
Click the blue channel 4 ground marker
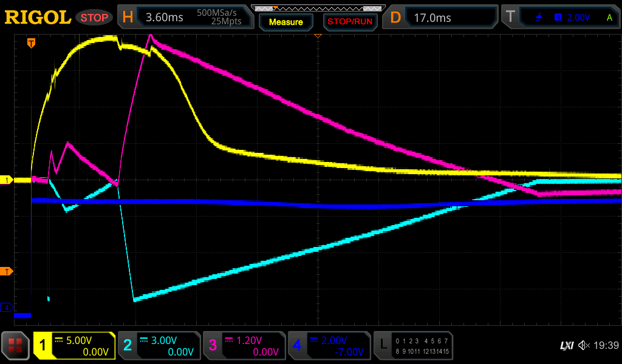tap(7, 308)
